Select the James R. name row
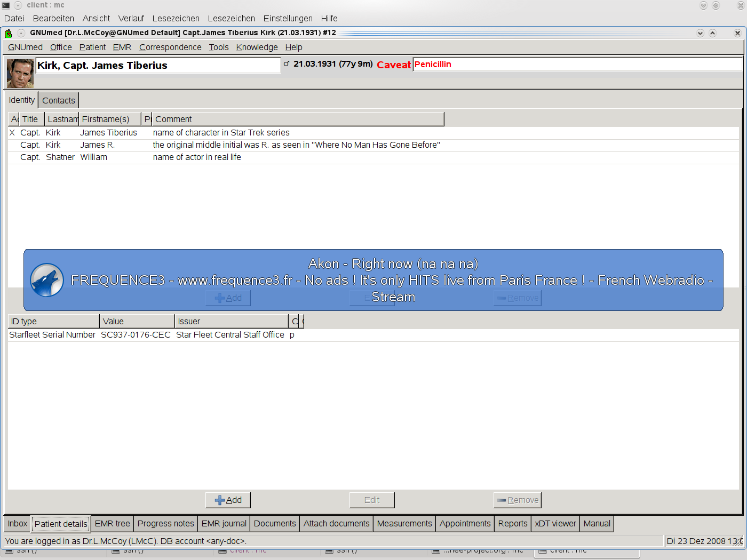 point(373,145)
